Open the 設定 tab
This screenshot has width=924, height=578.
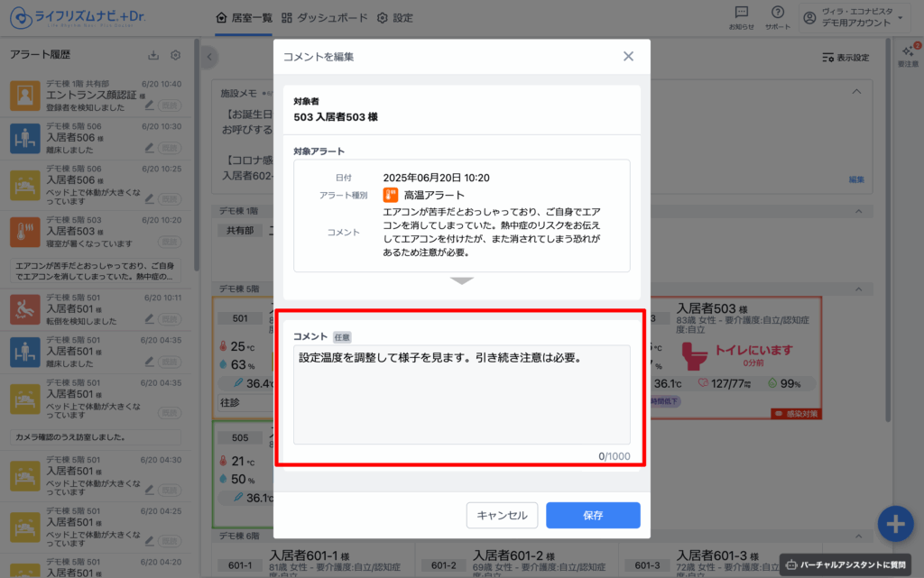[x=395, y=18]
